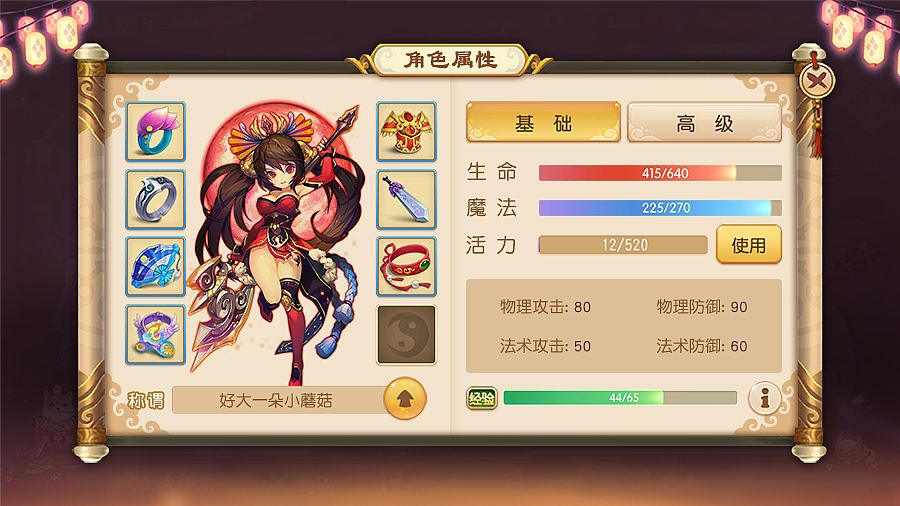The width and height of the screenshot is (900, 506).
Task: Select the purple winged bracelet slot
Action: pyautogui.click(x=156, y=334)
